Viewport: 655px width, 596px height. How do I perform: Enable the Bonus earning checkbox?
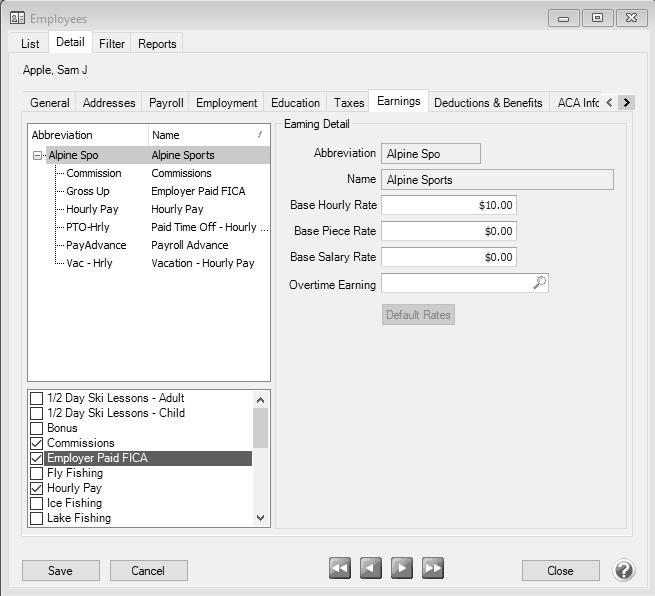point(37,428)
